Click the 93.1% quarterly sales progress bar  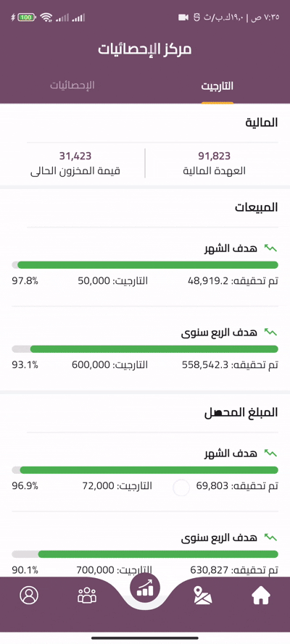click(x=145, y=348)
